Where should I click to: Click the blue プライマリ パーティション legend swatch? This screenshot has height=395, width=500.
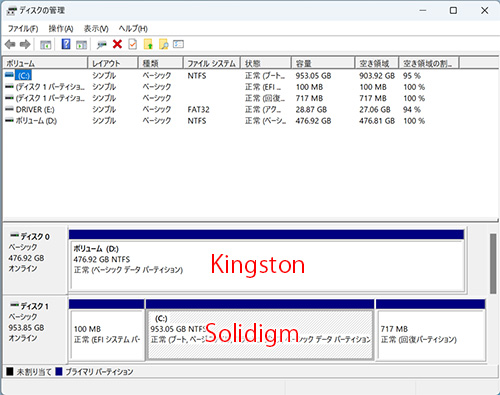pyautogui.click(x=59, y=371)
